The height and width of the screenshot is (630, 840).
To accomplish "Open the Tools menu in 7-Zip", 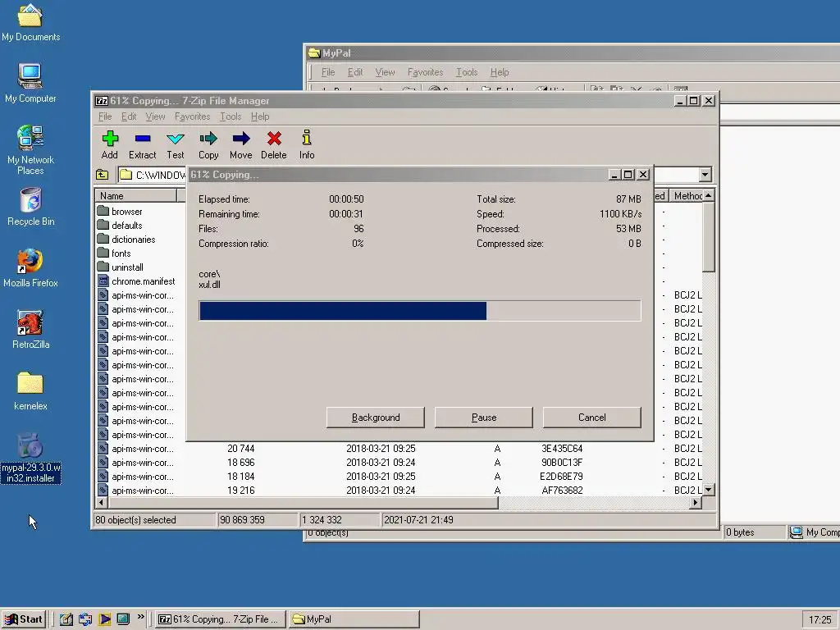I will click(231, 116).
